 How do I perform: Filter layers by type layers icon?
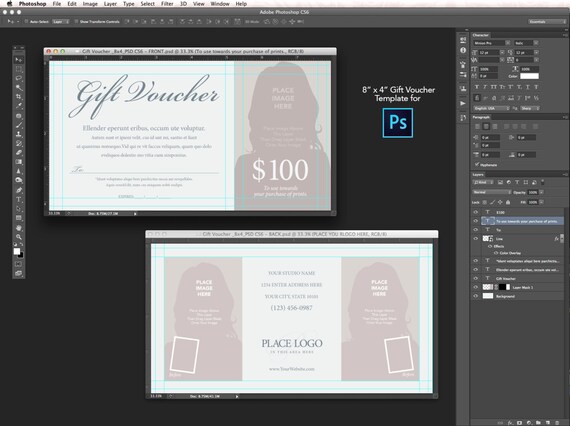click(517, 182)
